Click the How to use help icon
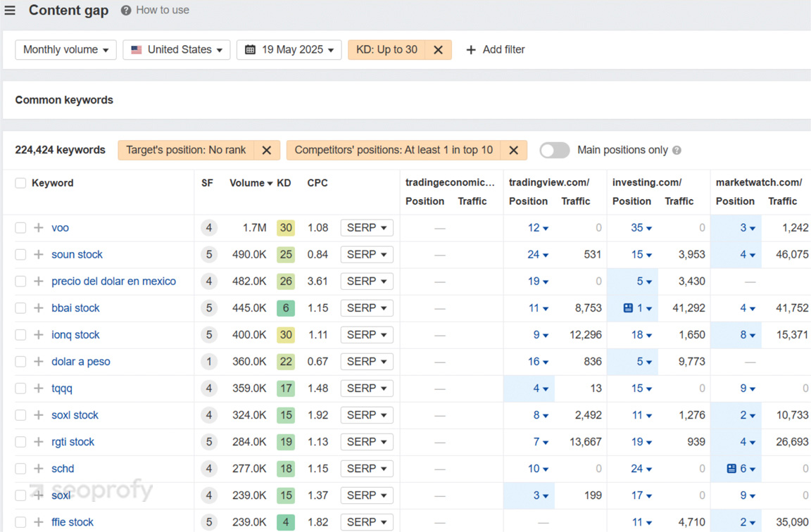Image resolution: width=811 pixels, height=532 pixels. point(126,11)
